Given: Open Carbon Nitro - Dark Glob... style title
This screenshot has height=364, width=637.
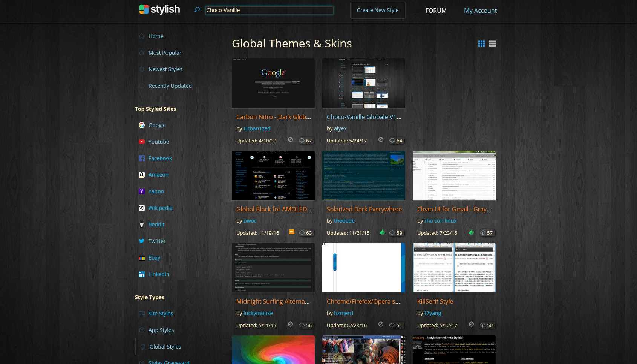Looking at the screenshot, I should (273, 117).
